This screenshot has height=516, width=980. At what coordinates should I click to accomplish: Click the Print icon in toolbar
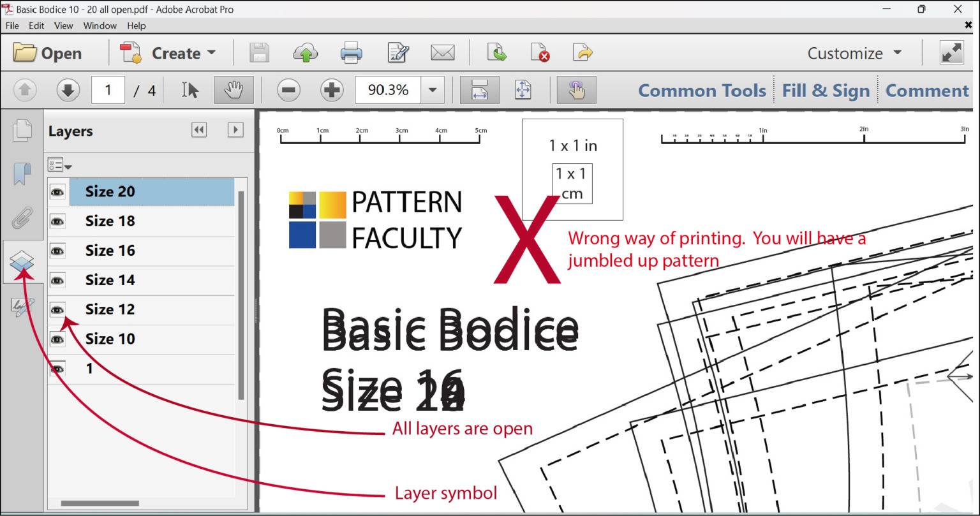click(x=352, y=53)
